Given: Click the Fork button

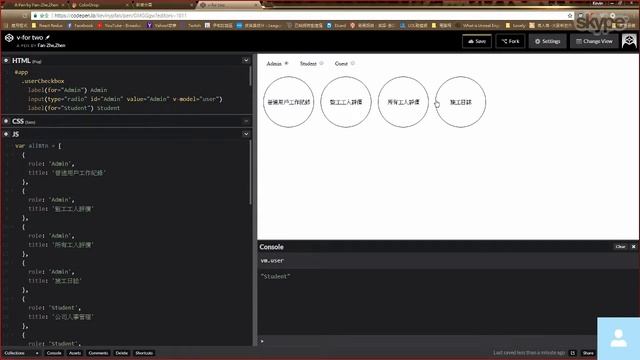Looking at the screenshot, I should click(x=510, y=41).
